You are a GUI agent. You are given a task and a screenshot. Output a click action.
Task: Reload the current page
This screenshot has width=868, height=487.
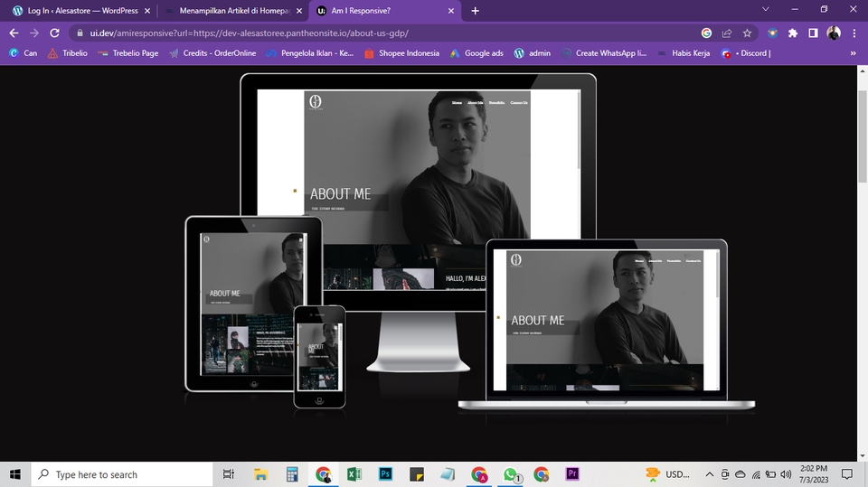point(54,33)
